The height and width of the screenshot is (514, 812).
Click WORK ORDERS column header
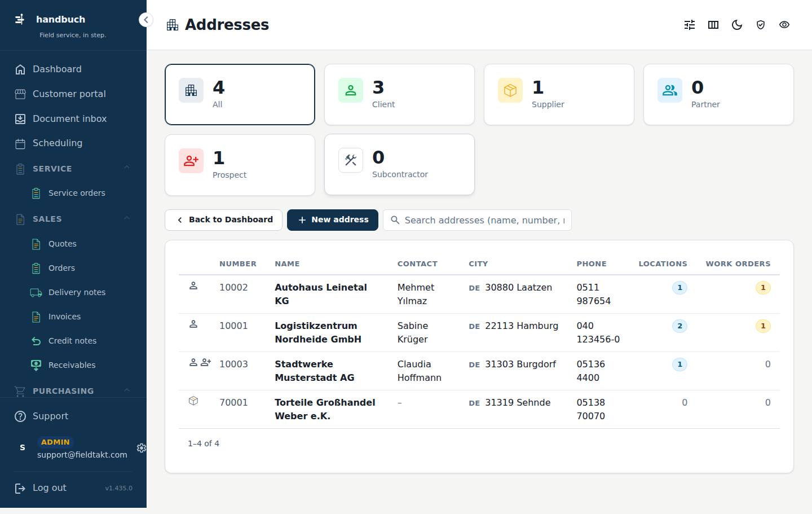click(x=738, y=263)
